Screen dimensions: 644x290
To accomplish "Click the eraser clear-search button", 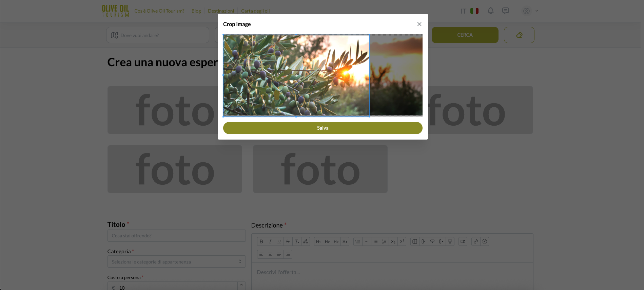I will coord(519,35).
